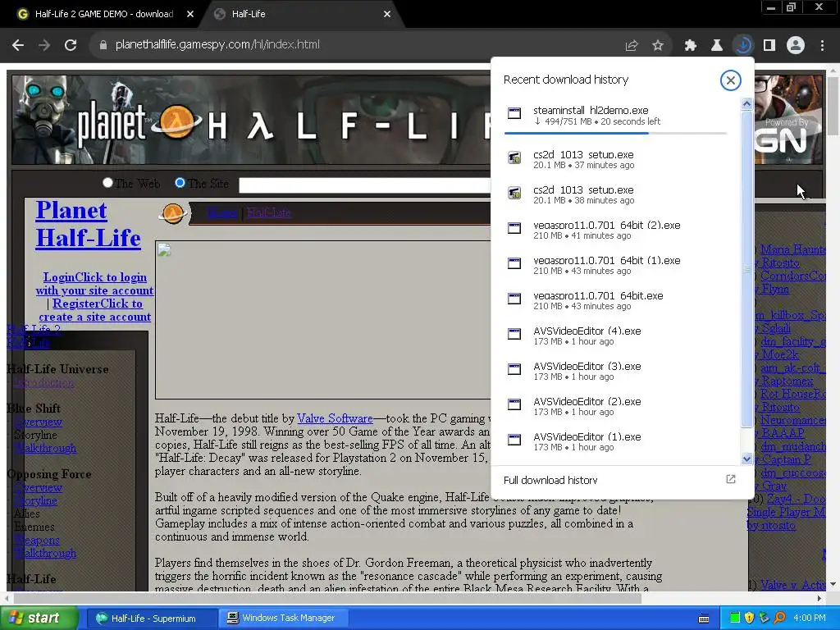This screenshot has height=630, width=840.
Task: Click the page horizontal scrollbar
Action: (x=326, y=598)
